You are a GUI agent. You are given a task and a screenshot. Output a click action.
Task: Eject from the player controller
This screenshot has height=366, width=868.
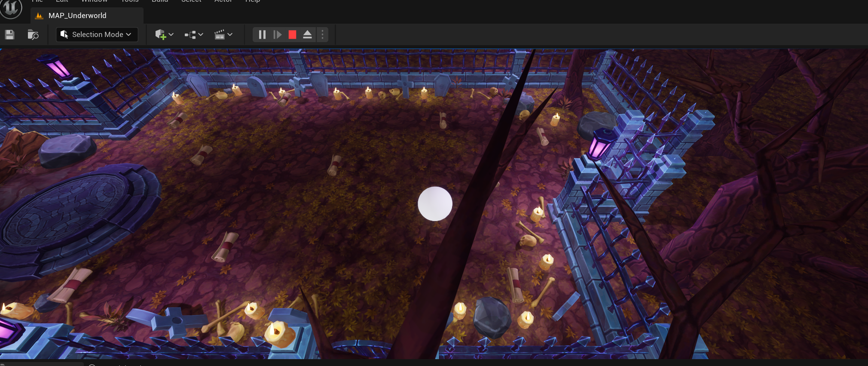click(x=307, y=34)
